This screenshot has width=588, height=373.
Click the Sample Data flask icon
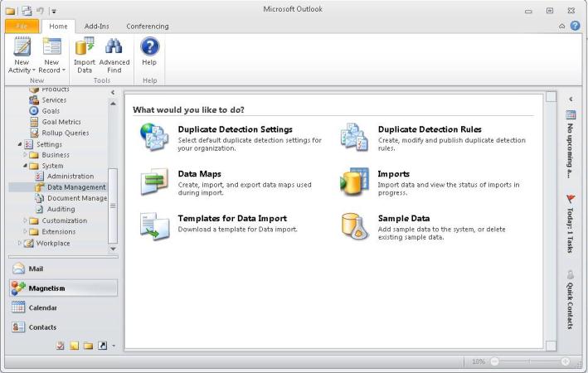point(355,225)
